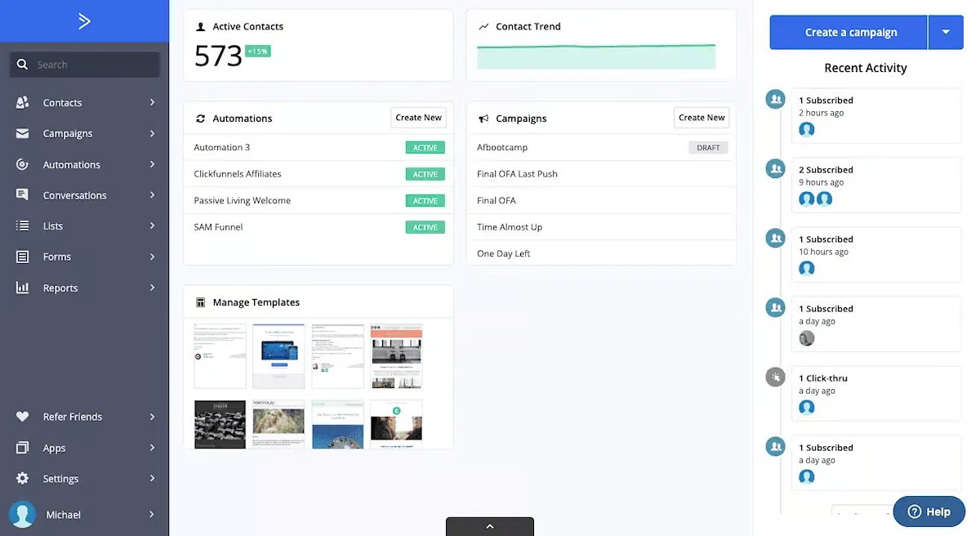The image size is (980, 536).
Task: Click Create New in the Campaigns panel
Action: (x=701, y=117)
